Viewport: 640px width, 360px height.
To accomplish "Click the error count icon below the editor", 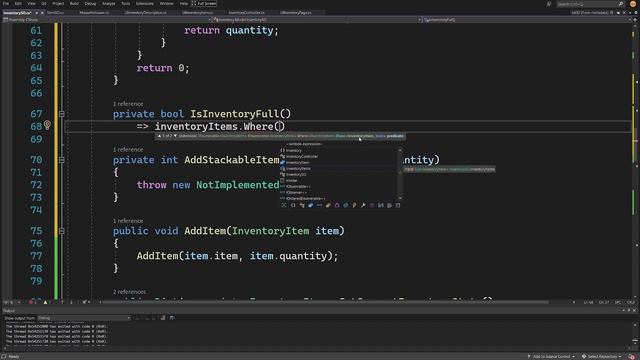I will pyautogui.click(x=32, y=302).
